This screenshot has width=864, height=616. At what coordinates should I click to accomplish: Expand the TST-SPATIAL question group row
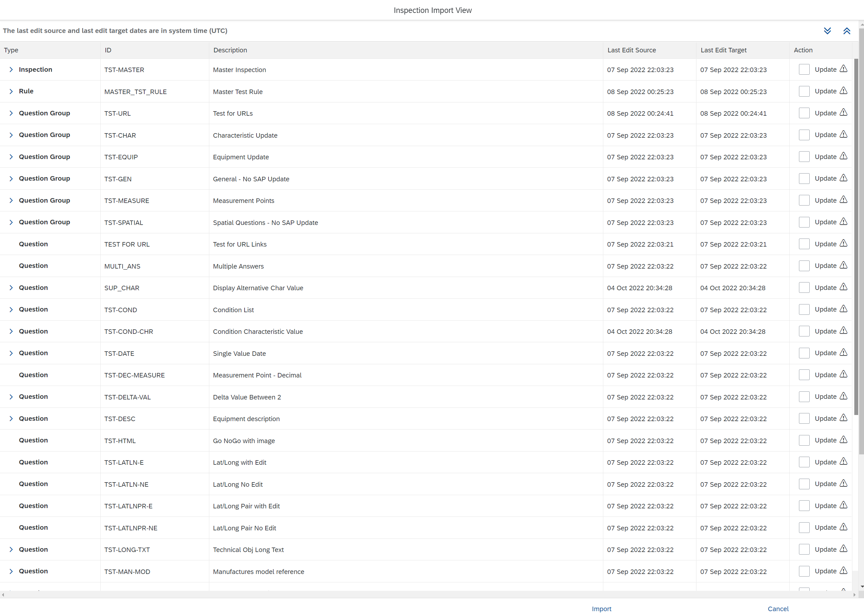click(11, 222)
